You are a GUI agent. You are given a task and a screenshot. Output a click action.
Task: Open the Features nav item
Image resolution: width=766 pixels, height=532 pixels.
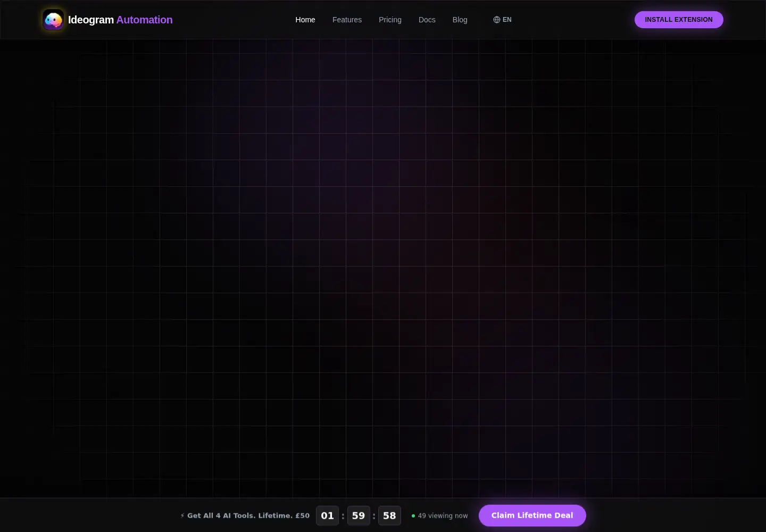(347, 20)
